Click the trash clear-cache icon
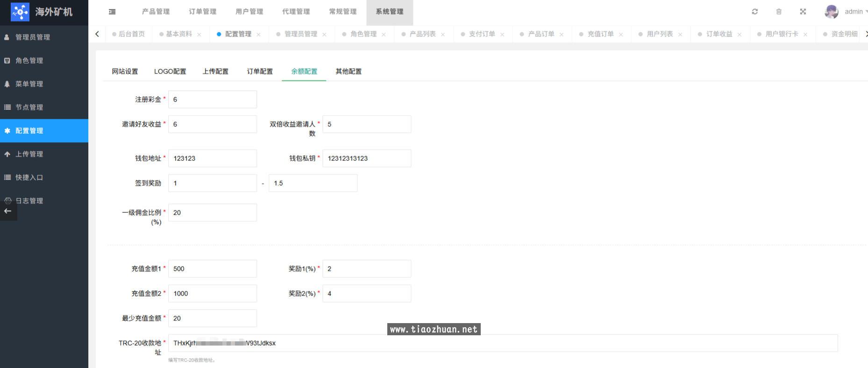The image size is (868, 368). point(779,12)
